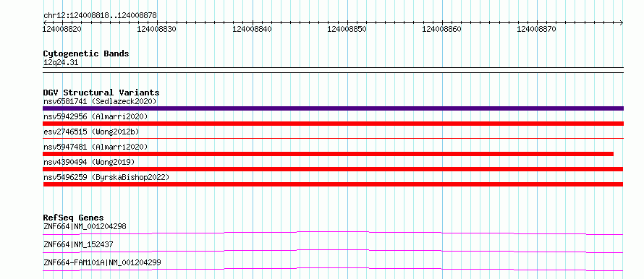Open variant nsv6581741 (Sedlazeck2020) label

pos(100,101)
